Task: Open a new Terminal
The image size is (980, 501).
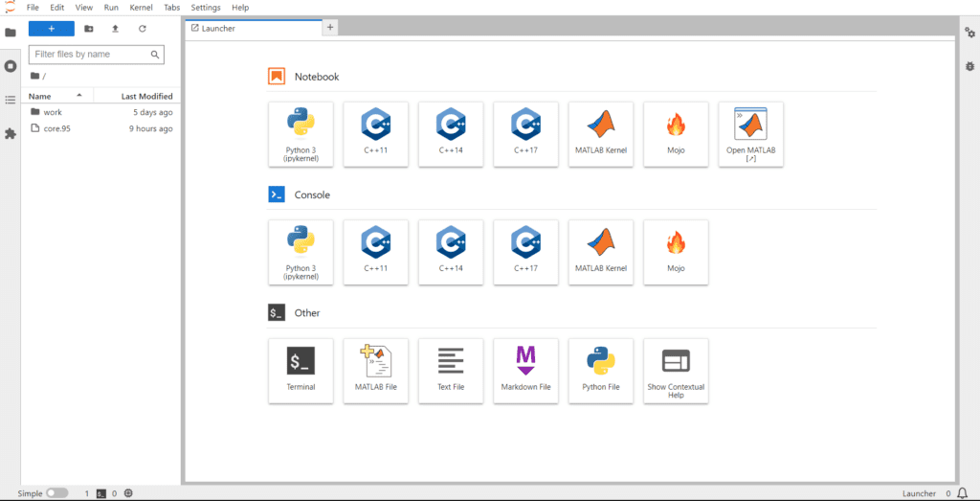Action: pos(301,371)
